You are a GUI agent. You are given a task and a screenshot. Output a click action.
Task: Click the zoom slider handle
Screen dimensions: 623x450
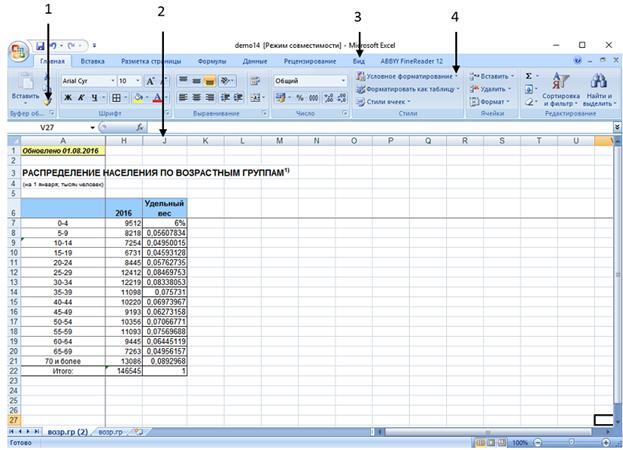(571, 442)
